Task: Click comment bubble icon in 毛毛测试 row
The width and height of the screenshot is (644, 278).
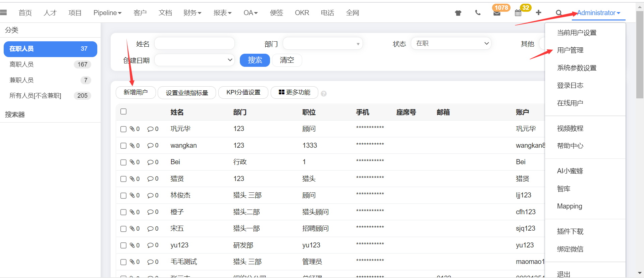Action: point(151,262)
